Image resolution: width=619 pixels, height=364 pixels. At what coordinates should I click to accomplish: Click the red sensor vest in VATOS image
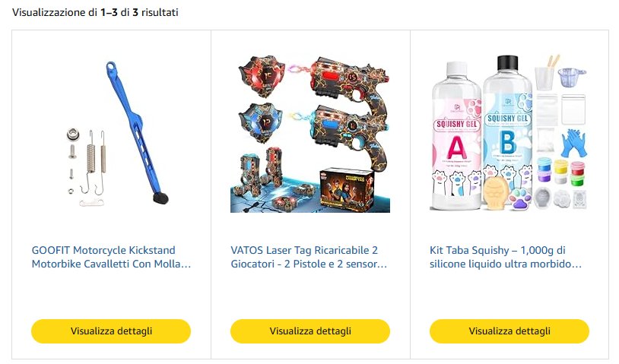262,76
